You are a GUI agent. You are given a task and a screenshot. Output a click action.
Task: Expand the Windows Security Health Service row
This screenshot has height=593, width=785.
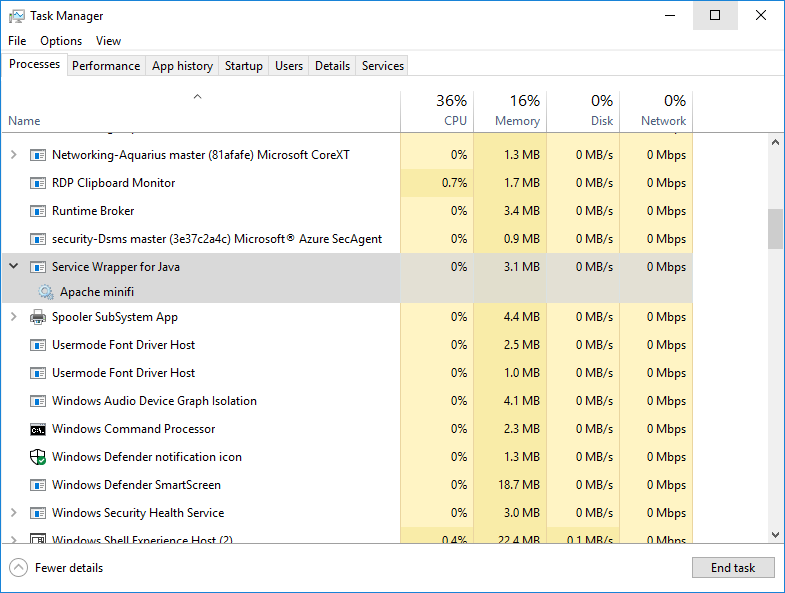tap(13, 513)
